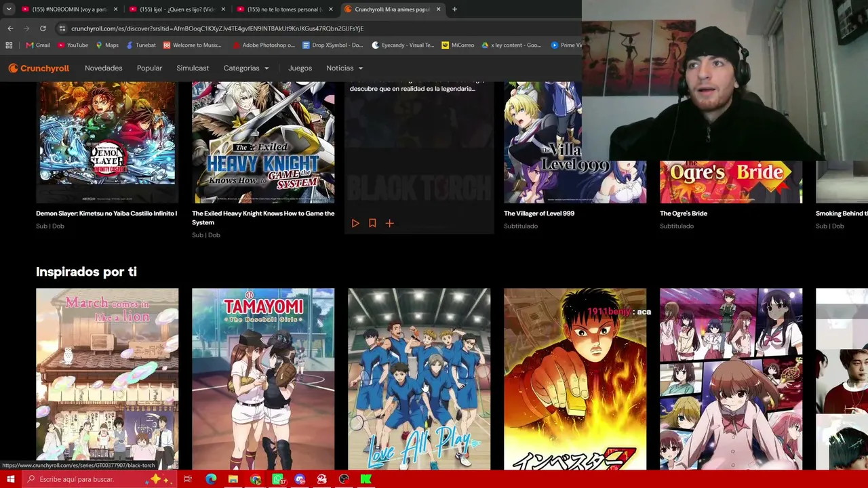Open Discord from the taskbar
The width and height of the screenshot is (868, 488).
click(300, 479)
